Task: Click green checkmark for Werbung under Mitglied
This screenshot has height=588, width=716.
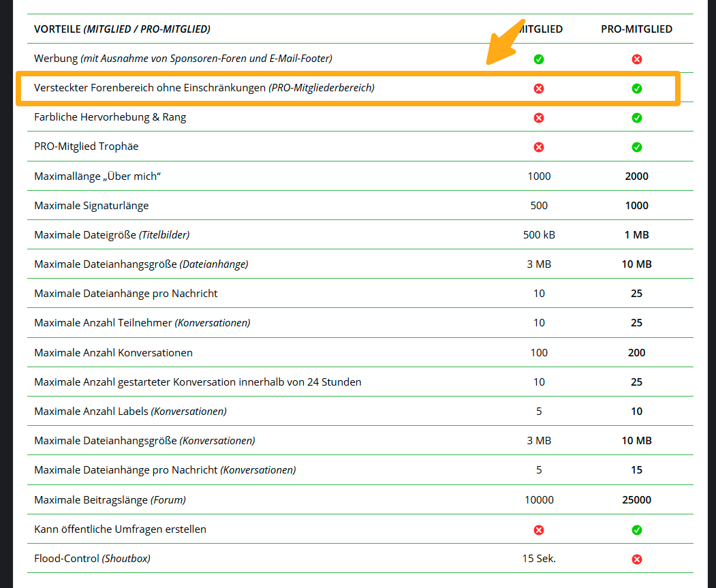Action: tap(539, 59)
